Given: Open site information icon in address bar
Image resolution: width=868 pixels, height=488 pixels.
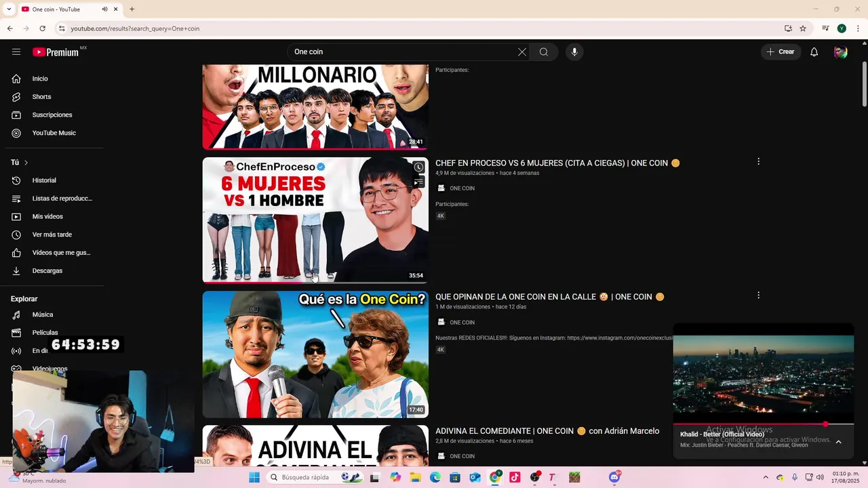Looking at the screenshot, I should coord(62,28).
